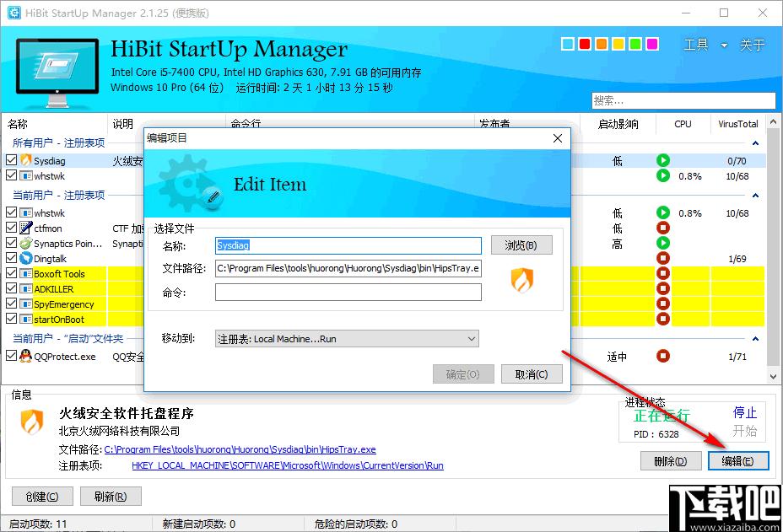Viewport: 783px width, 532px height.
Task: Click the 浏览(B) browse button
Action: click(521, 245)
